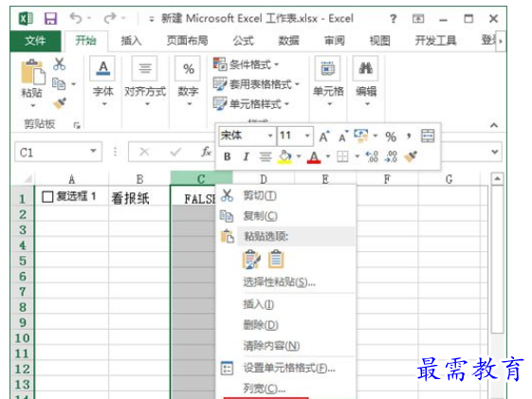Image resolution: width=532 pixels, height=399 pixels.
Task: Switch to the 页面布局 tab
Action: pos(187,41)
